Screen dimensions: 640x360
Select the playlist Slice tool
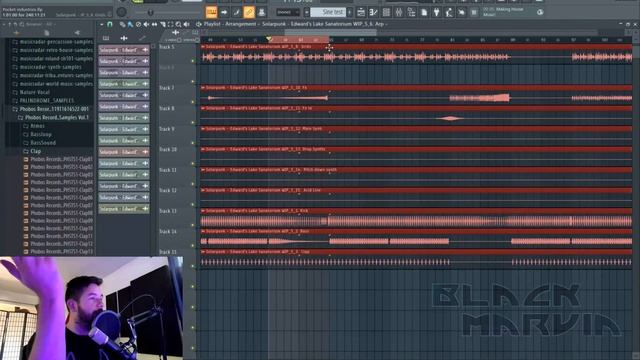point(162,24)
